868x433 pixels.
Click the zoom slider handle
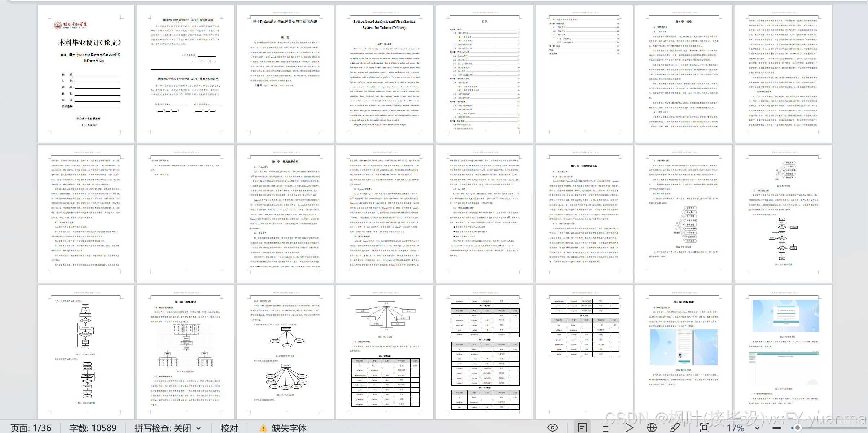(x=798, y=428)
